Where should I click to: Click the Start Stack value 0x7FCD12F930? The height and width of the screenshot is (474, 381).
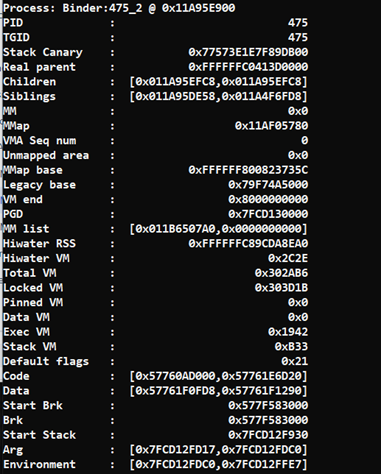[268, 435]
